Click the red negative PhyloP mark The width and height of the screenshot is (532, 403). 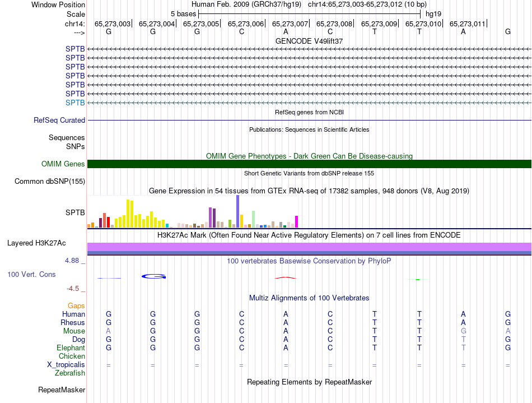coord(286,277)
